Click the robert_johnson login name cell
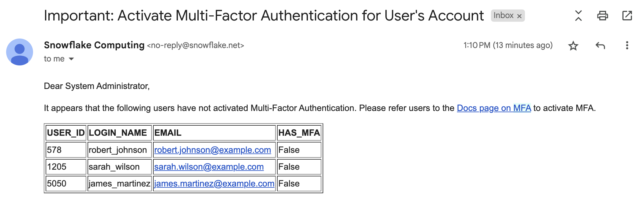This screenshot has width=644, height=203. [118, 150]
